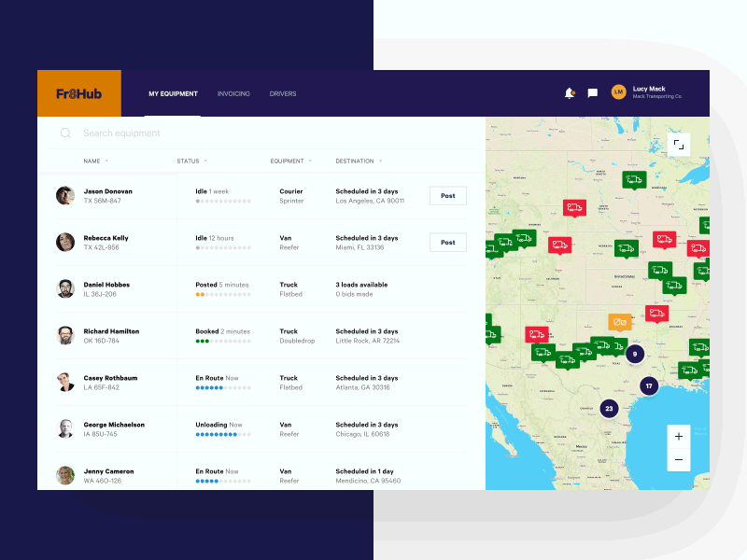Click 'Miami, FL 33136' destination
The width and height of the screenshot is (747, 560).
(x=359, y=247)
